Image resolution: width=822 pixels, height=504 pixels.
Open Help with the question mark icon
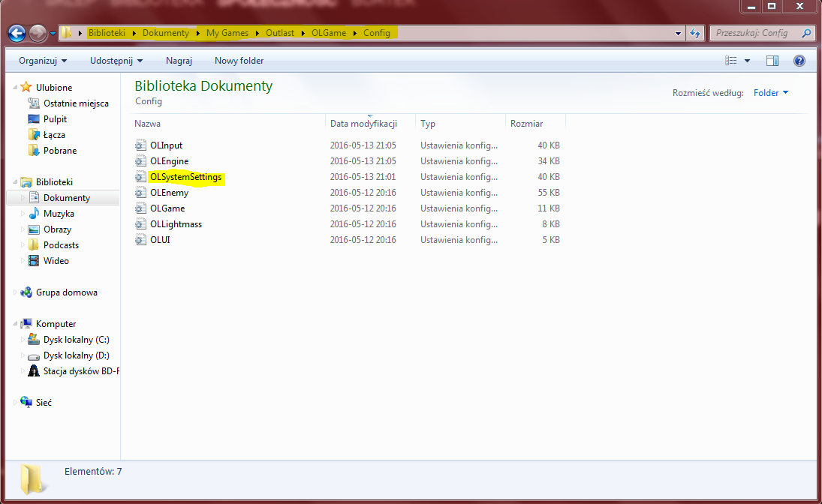799,61
